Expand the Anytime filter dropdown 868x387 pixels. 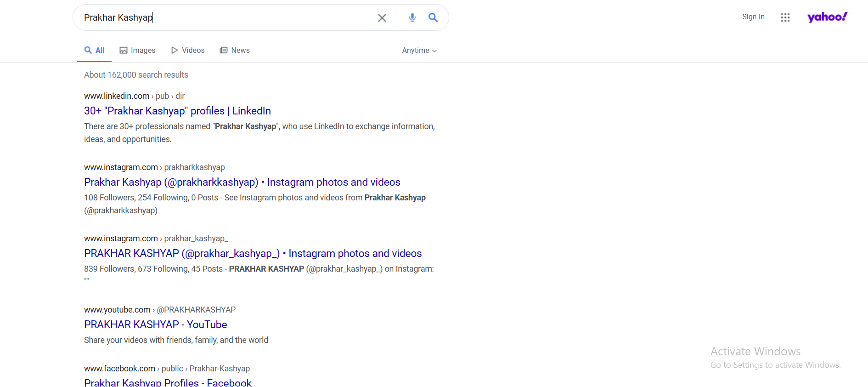419,51
